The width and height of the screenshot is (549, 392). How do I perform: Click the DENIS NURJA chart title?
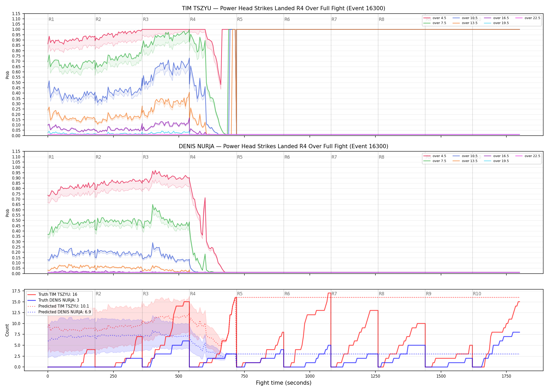tap(284, 146)
